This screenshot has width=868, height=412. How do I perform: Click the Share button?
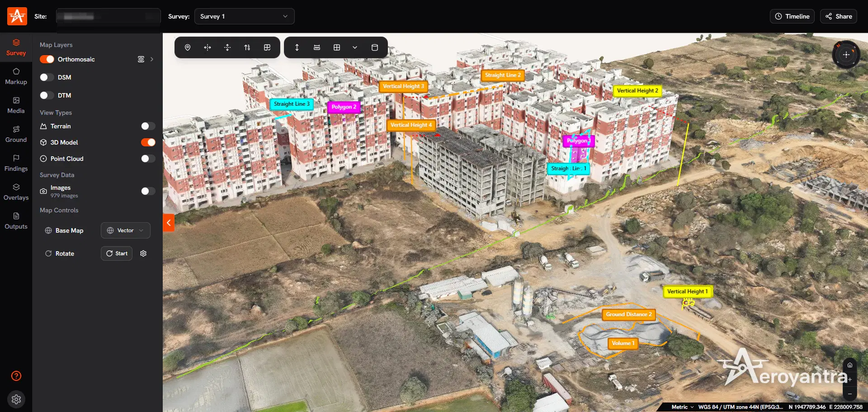[x=839, y=16]
